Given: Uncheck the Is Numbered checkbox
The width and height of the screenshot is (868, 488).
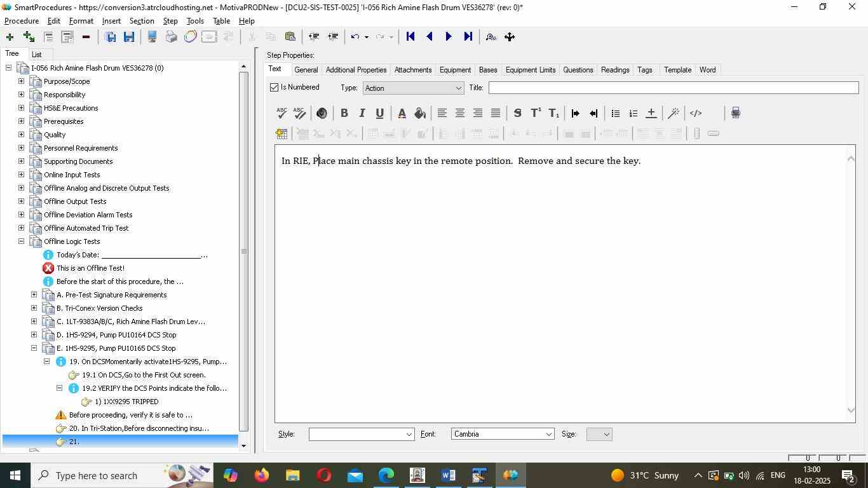Looking at the screenshot, I should click(x=275, y=88).
